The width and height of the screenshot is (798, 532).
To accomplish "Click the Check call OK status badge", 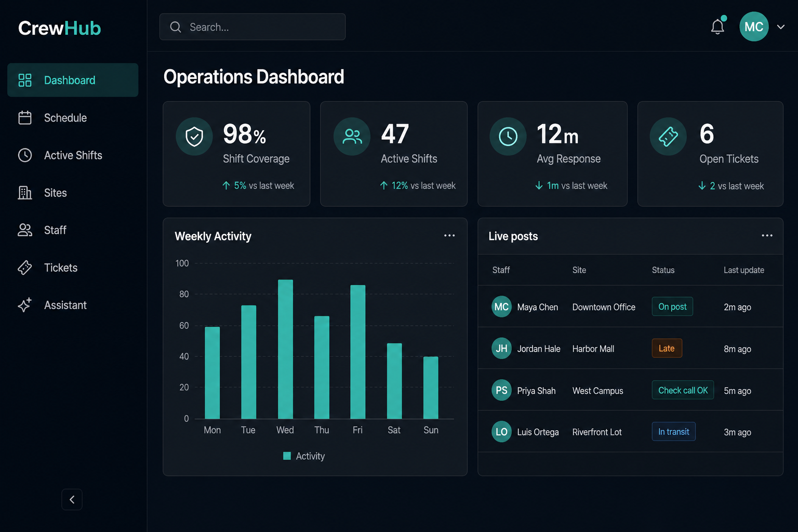I will tap(683, 390).
